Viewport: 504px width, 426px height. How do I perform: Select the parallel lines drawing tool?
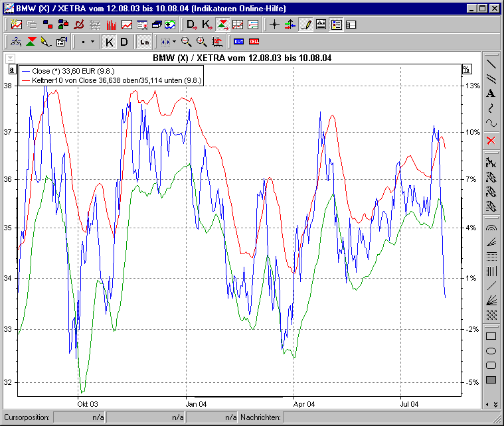(x=491, y=79)
